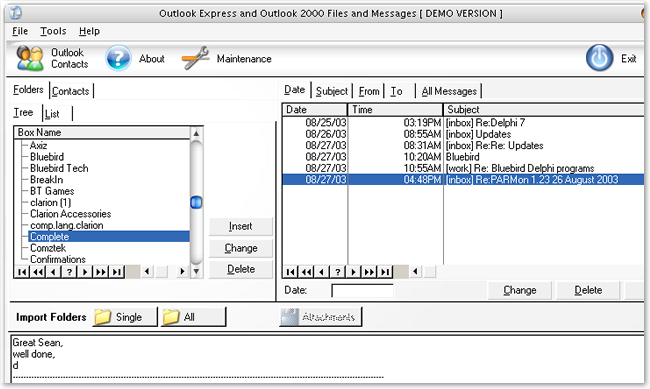Select the Tree view tab
Viewport: 650px width, 389px height.
pos(23,112)
